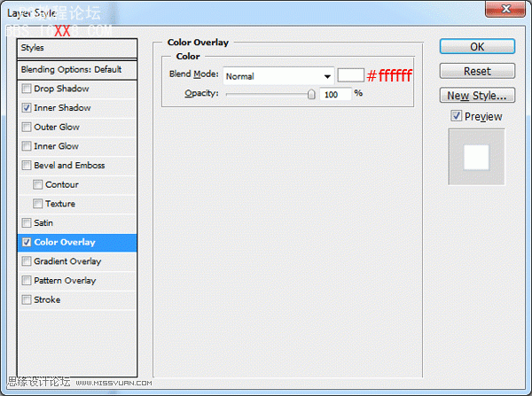This screenshot has width=532, height=396.
Task: Open the Inner Glow settings label
Action: click(57, 146)
